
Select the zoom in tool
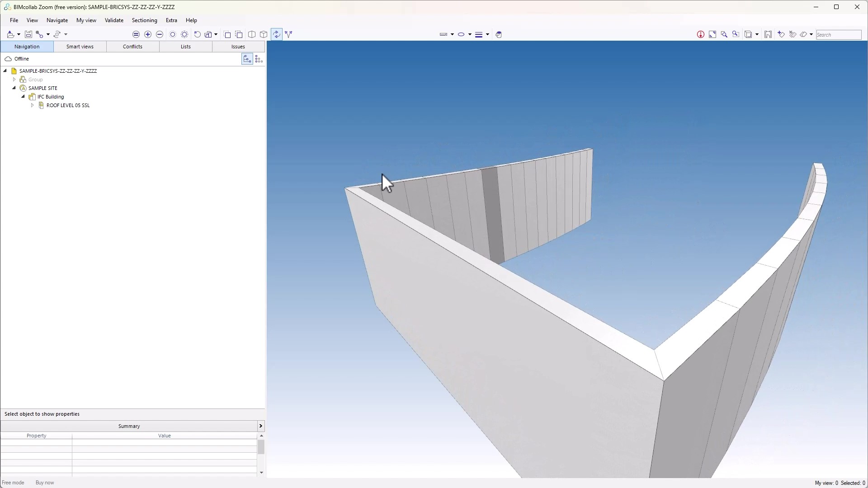(x=148, y=34)
